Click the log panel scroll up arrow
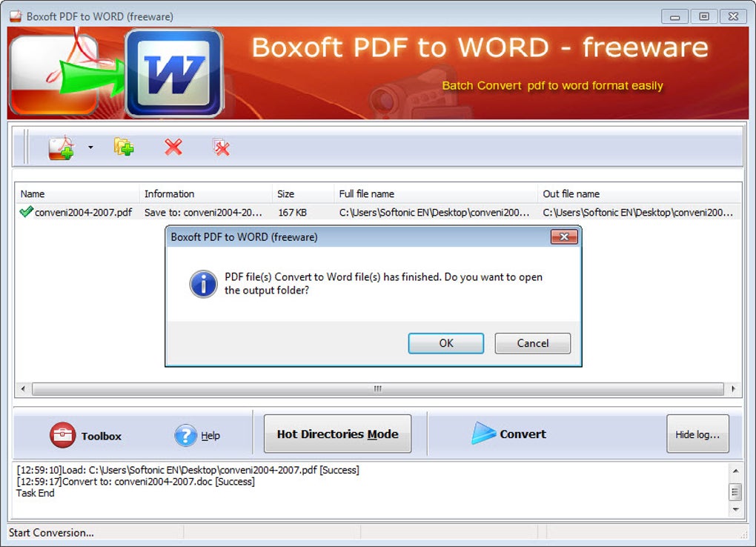This screenshot has width=756, height=547. pyautogui.click(x=735, y=471)
